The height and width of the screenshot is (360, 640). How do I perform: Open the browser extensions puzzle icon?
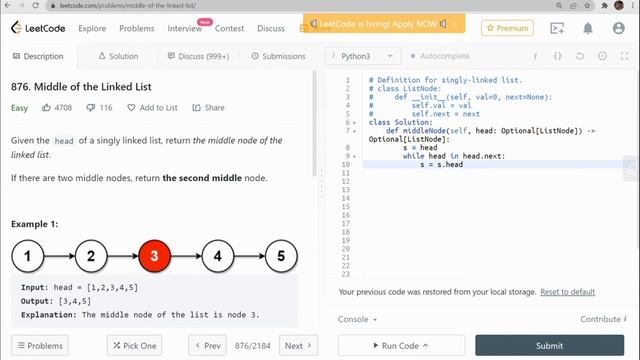pyautogui.click(x=604, y=5)
